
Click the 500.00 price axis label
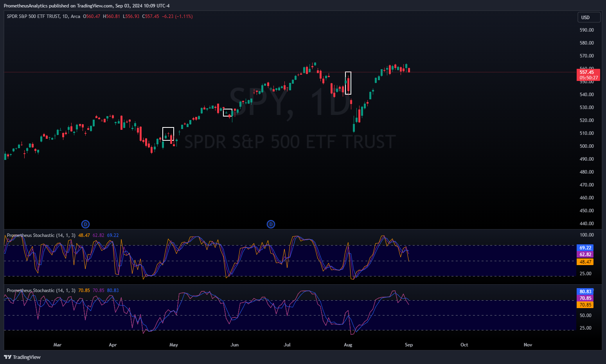(x=586, y=146)
